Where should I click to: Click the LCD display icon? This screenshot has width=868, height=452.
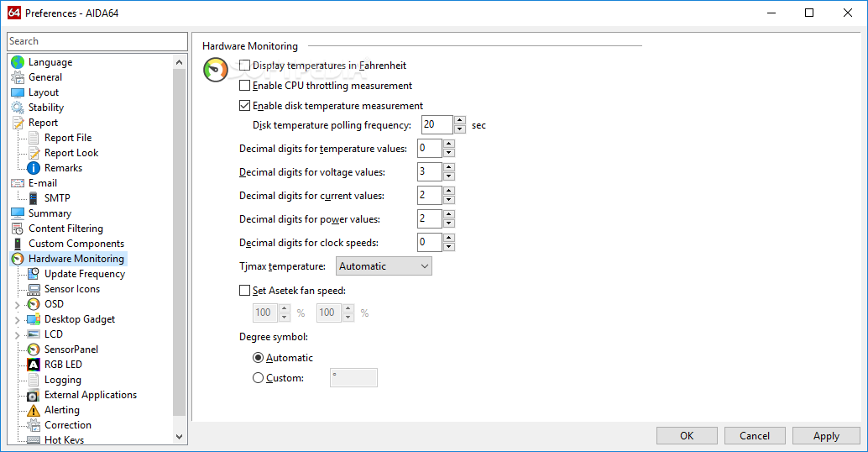tap(34, 334)
